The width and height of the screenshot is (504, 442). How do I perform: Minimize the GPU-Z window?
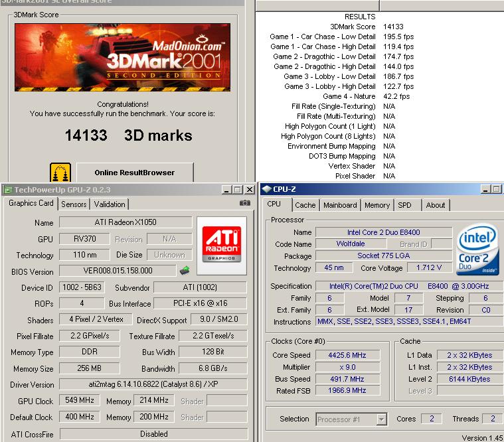(x=226, y=190)
